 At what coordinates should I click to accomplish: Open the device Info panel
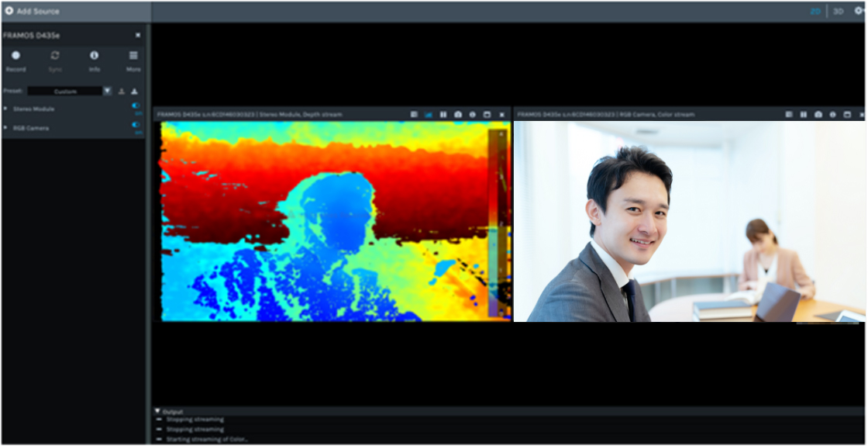pyautogui.click(x=95, y=56)
